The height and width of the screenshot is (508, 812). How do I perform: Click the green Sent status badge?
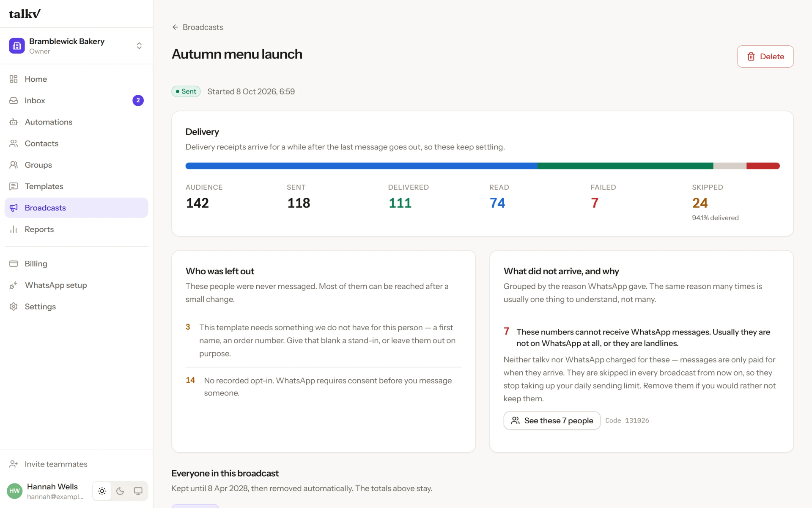(186, 91)
